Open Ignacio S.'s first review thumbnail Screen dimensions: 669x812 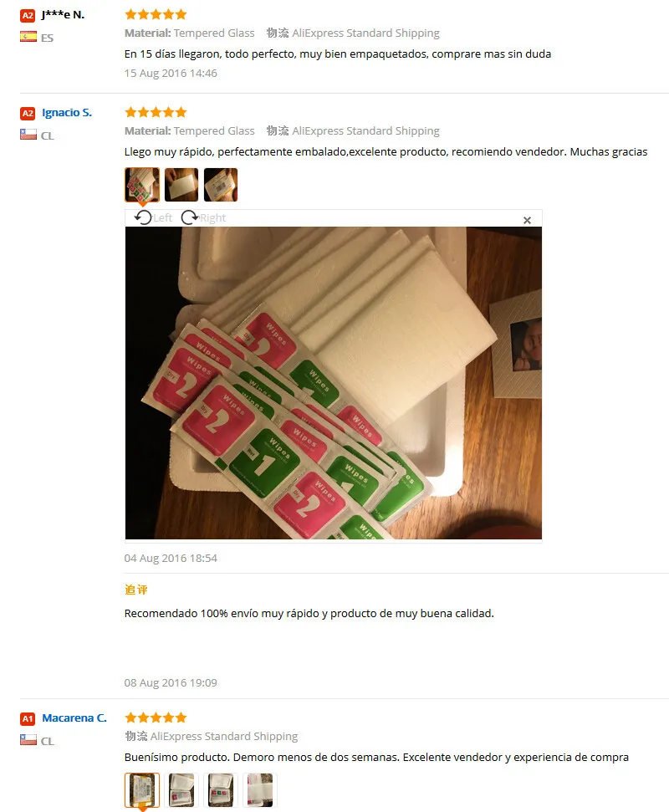coord(142,184)
